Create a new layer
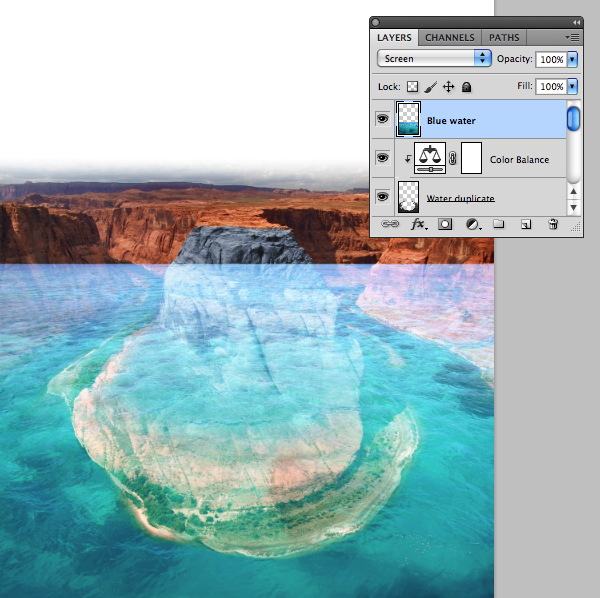Screen dimensions: 600x598 (x=526, y=224)
